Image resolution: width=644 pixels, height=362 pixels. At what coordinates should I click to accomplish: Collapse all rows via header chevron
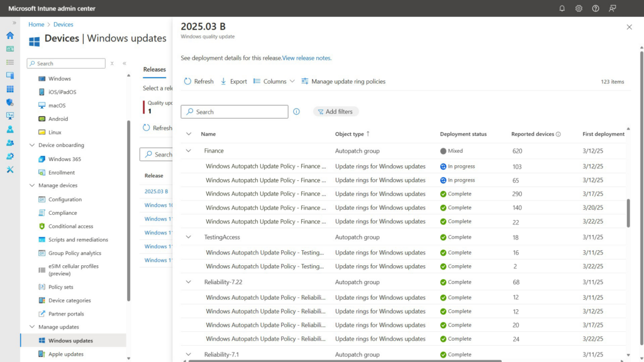click(189, 134)
